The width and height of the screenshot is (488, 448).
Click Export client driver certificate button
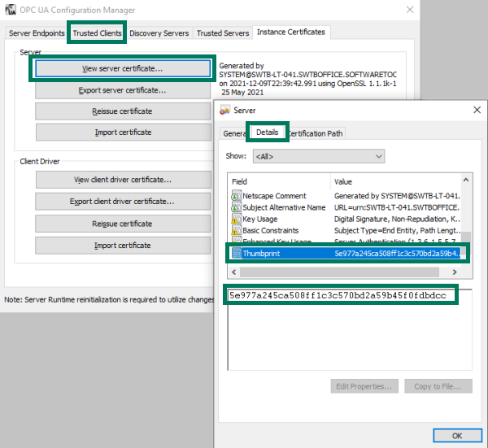click(123, 202)
